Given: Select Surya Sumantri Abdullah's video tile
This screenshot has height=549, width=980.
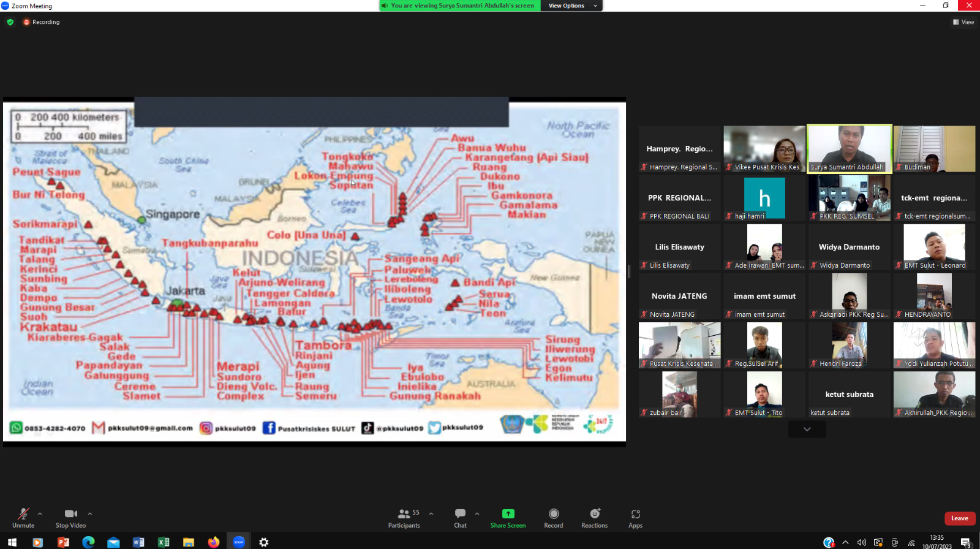Looking at the screenshot, I should pyautogui.click(x=849, y=149).
